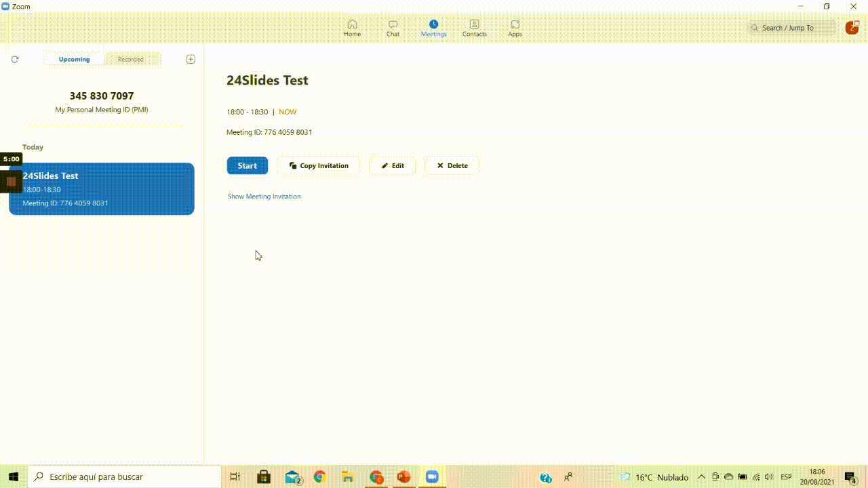Open the Meet Now tray icon
The image size is (868, 488).
(x=715, y=477)
